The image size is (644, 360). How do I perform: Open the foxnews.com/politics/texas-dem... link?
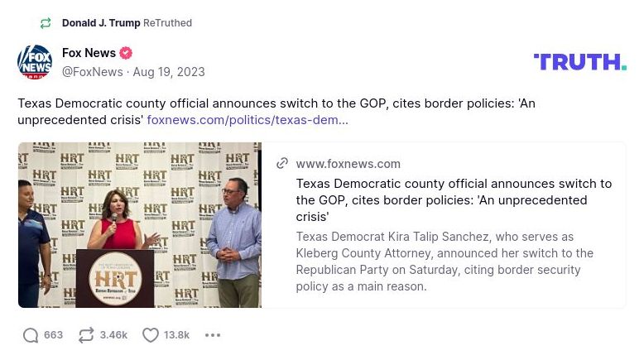point(248,120)
